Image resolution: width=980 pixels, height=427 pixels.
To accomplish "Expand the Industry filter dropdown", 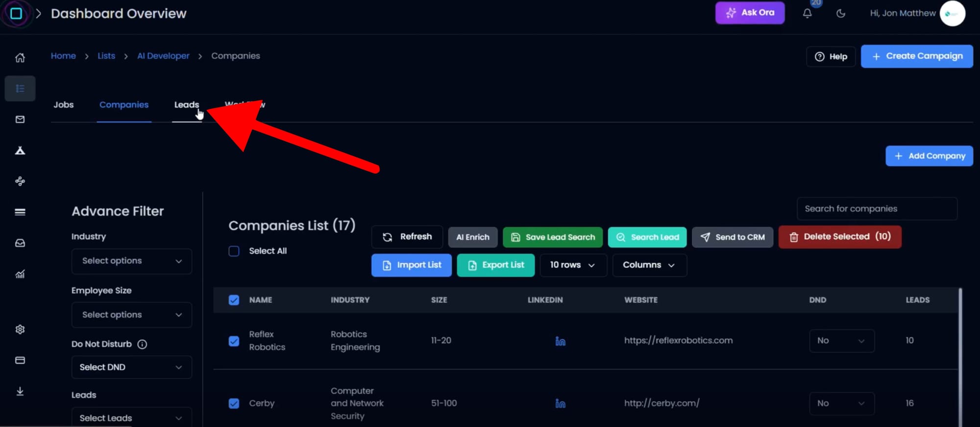I will [131, 261].
